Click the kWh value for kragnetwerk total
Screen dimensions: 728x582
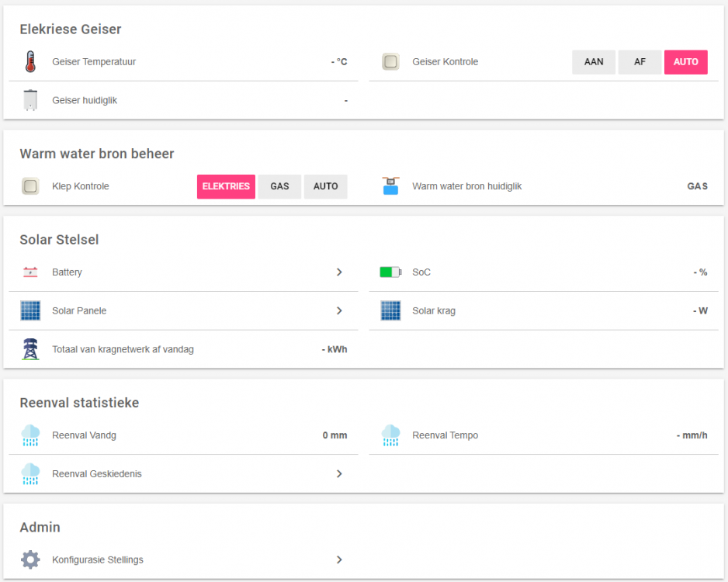[x=335, y=349]
